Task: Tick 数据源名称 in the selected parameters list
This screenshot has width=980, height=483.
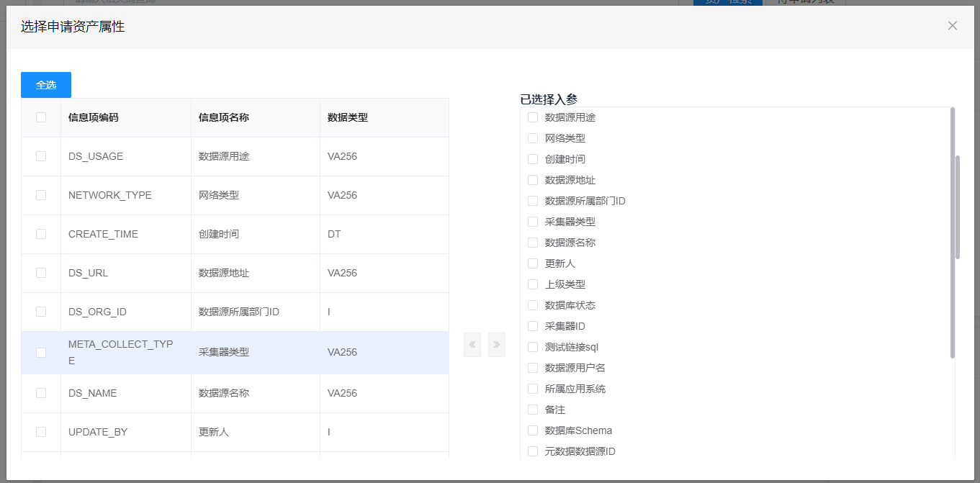Action: click(x=533, y=243)
